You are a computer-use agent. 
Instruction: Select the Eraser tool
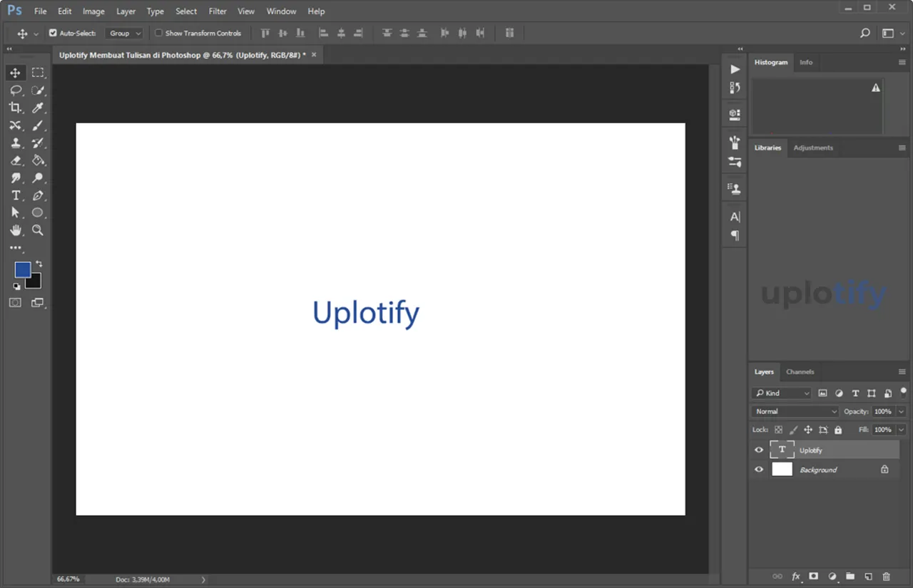tap(15, 160)
